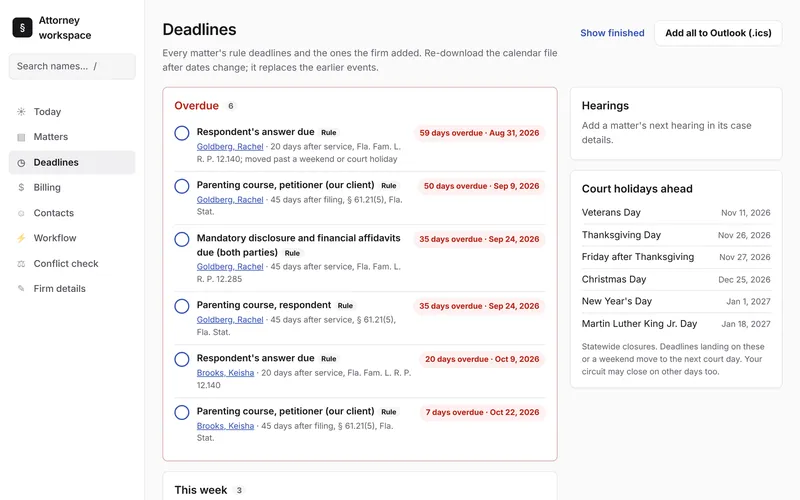Image resolution: width=800 pixels, height=500 pixels.
Task: Click the Matters list icon
Action: pyautogui.click(x=21, y=137)
